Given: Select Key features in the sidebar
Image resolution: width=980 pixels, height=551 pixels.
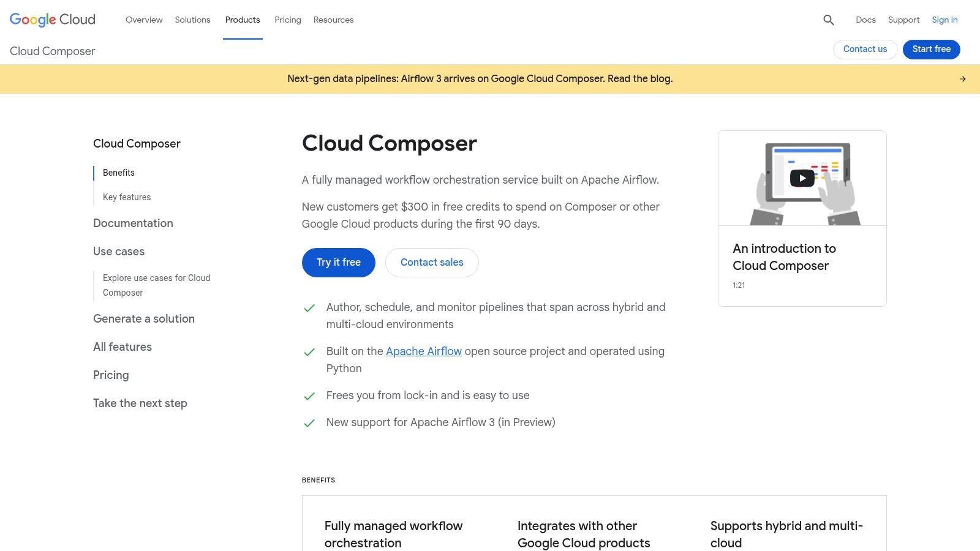Looking at the screenshot, I should click(126, 197).
